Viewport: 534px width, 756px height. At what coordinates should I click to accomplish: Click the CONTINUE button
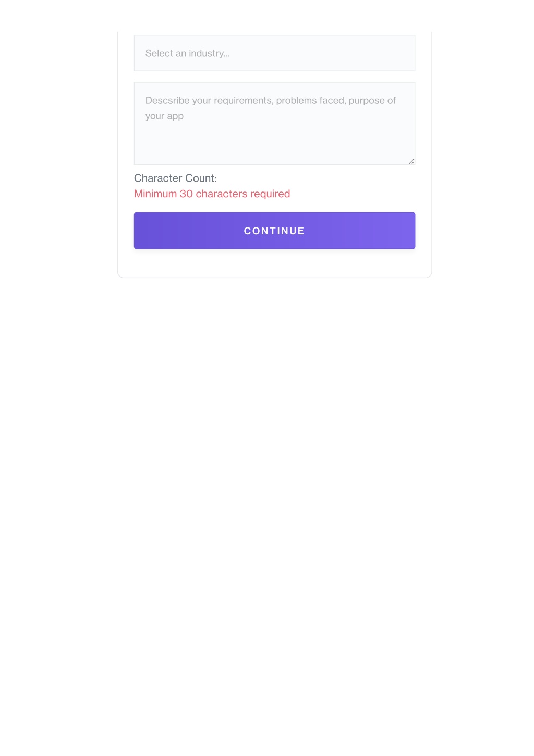point(274,231)
